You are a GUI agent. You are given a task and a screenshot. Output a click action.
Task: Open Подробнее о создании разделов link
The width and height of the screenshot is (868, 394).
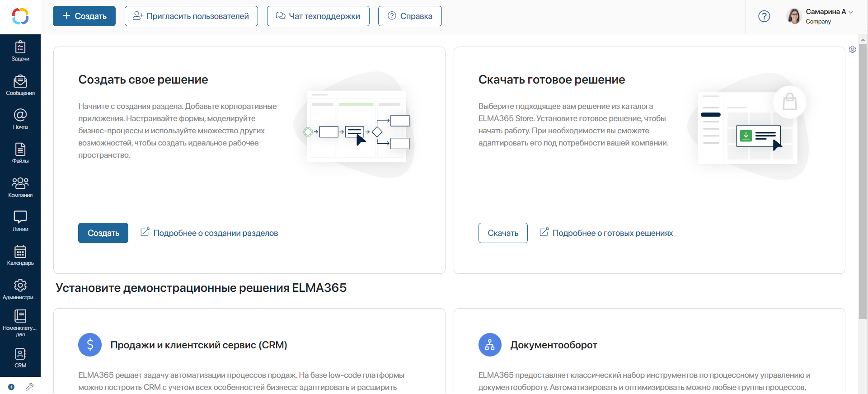209,233
